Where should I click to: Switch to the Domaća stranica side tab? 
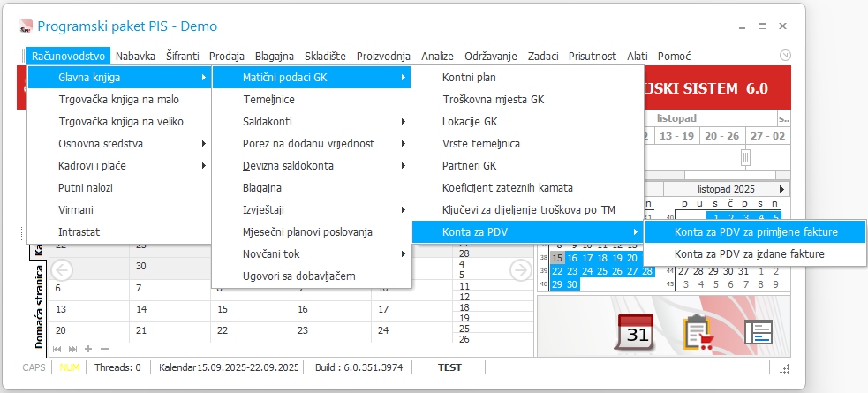coord(40,307)
